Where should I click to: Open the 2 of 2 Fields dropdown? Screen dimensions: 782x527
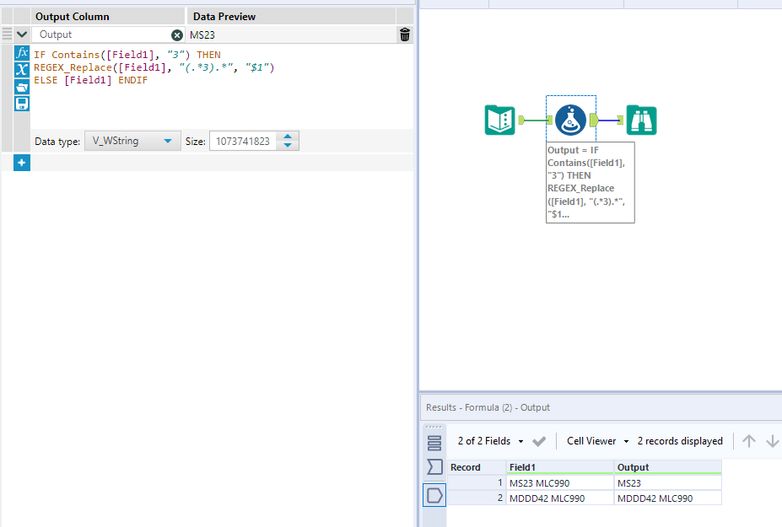tap(490, 441)
